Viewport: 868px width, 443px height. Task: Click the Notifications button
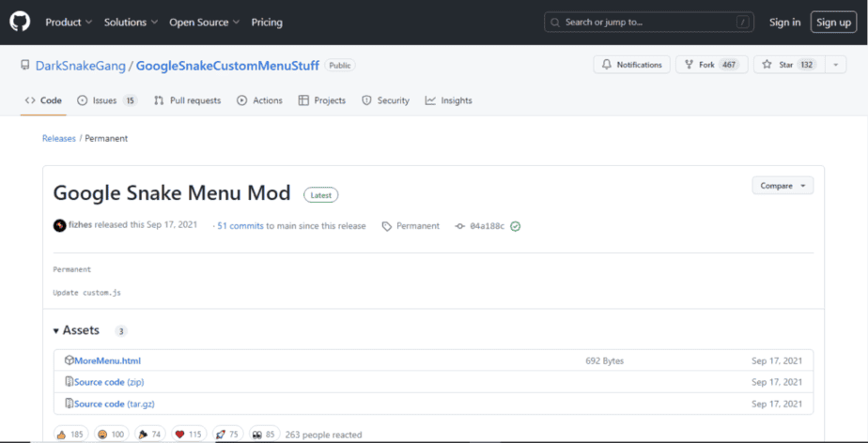(x=631, y=65)
